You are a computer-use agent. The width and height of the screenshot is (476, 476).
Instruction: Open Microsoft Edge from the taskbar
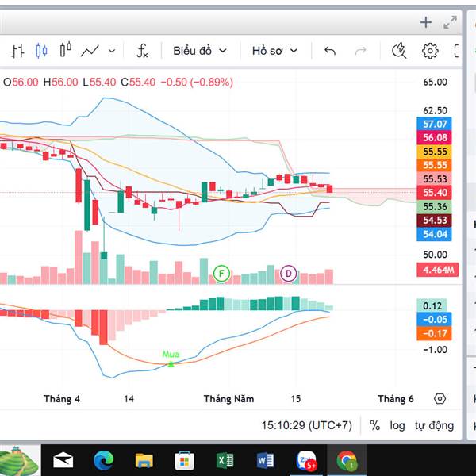pyautogui.click(x=103, y=460)
